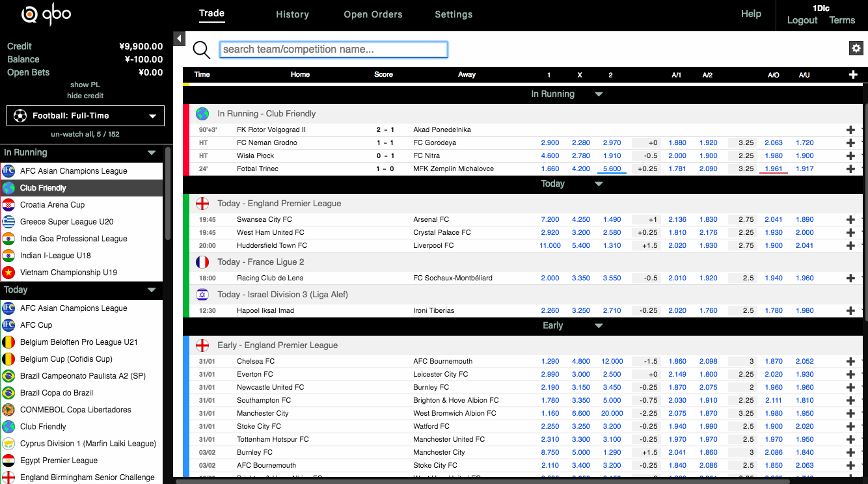This screenshot has width=868, height=484.
Task: Open the Settings tab
Action: click(454, 14)
